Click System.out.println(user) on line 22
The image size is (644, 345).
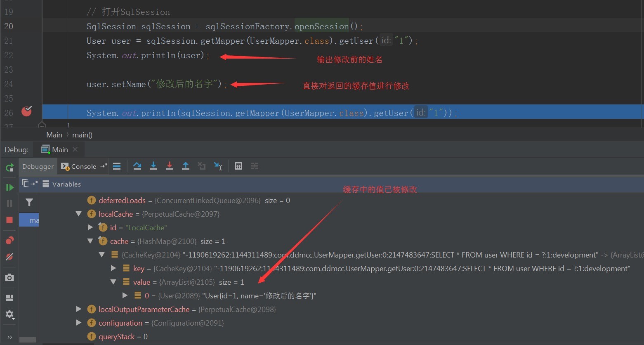click(x=148, y=55)
